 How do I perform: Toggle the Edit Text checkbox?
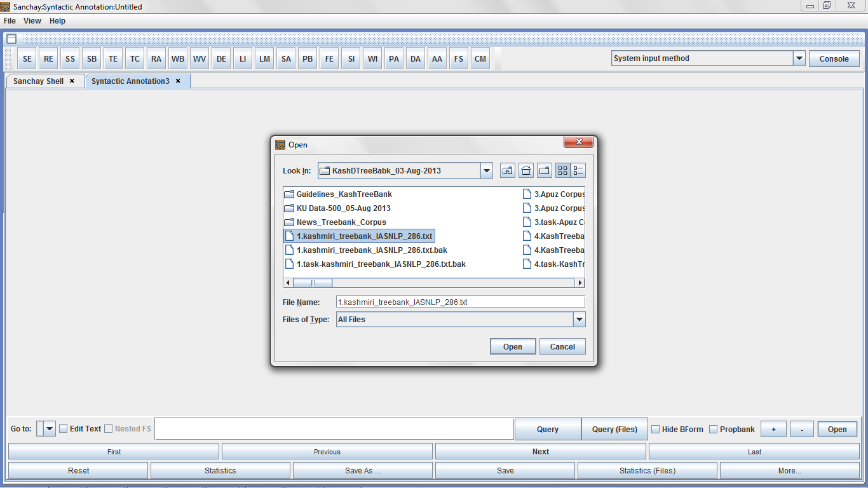[63, 429]
